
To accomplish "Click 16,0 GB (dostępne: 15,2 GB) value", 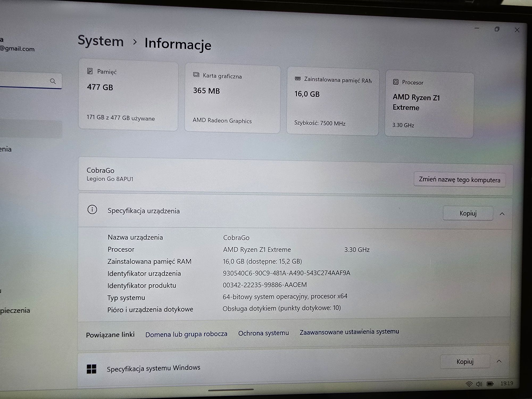I will point(262,261).
